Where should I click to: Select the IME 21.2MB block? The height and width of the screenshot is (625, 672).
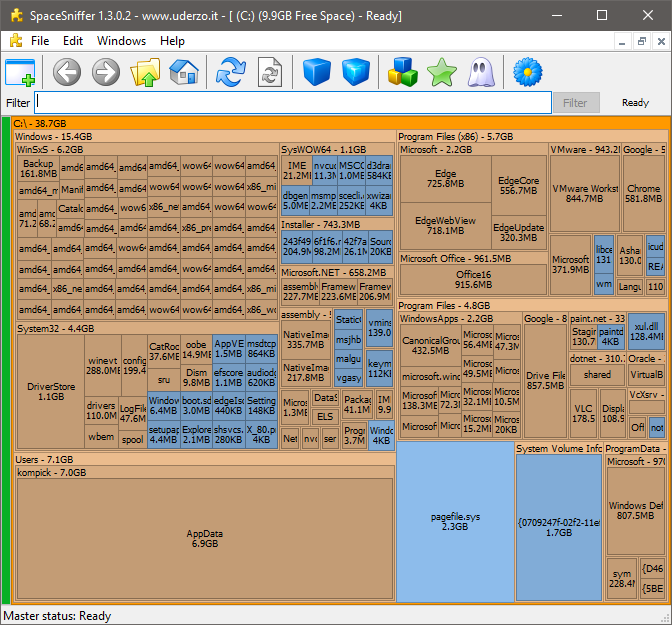tap(297, 171)
